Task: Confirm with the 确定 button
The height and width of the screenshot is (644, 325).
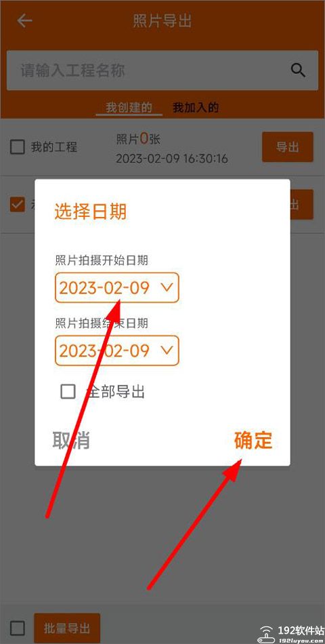Action: tap(253, 440)
